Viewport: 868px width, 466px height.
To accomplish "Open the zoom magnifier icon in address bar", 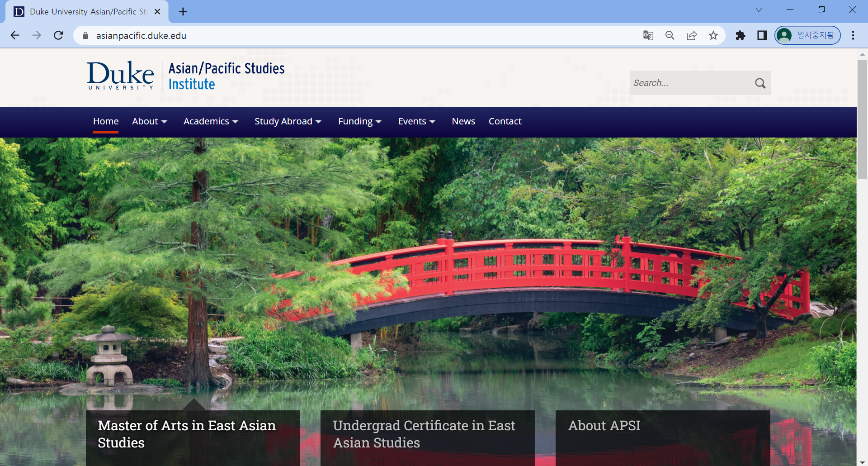I will [670, 35].
